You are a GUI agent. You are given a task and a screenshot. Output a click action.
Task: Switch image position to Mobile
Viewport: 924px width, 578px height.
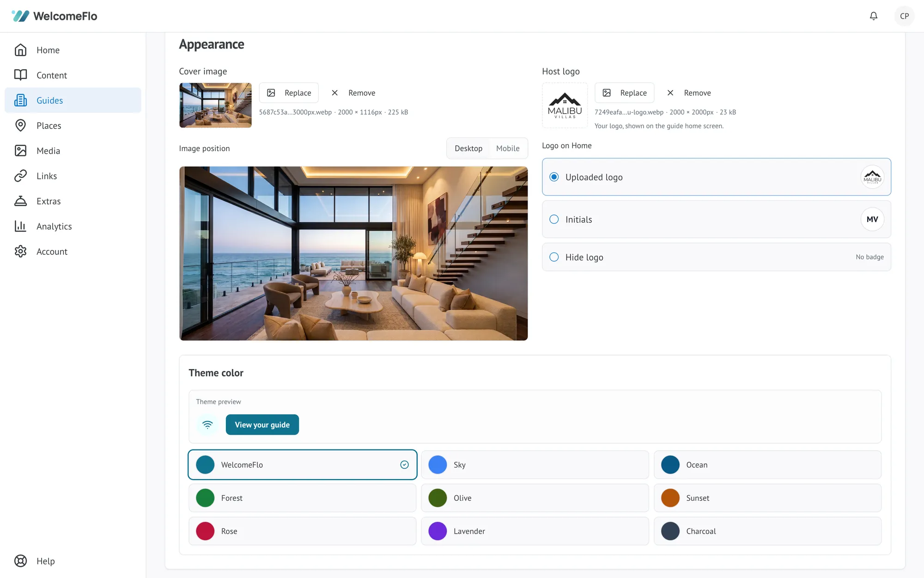pos(508,148)
